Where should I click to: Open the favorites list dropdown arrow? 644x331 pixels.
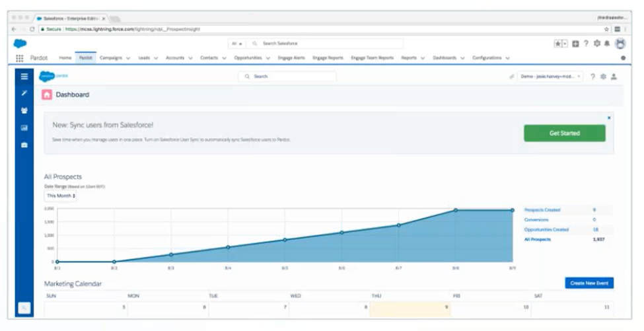pyautogui.click(x=565, y=44)
